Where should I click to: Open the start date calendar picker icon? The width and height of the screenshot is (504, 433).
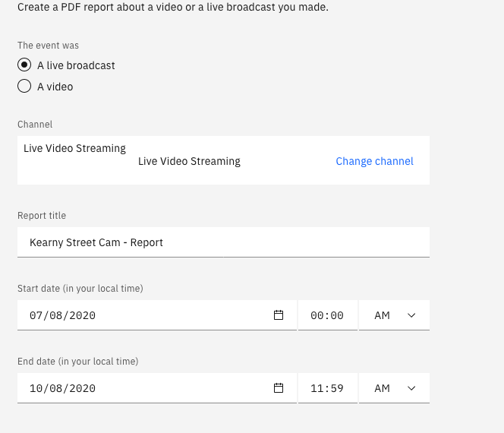(279, 315)
